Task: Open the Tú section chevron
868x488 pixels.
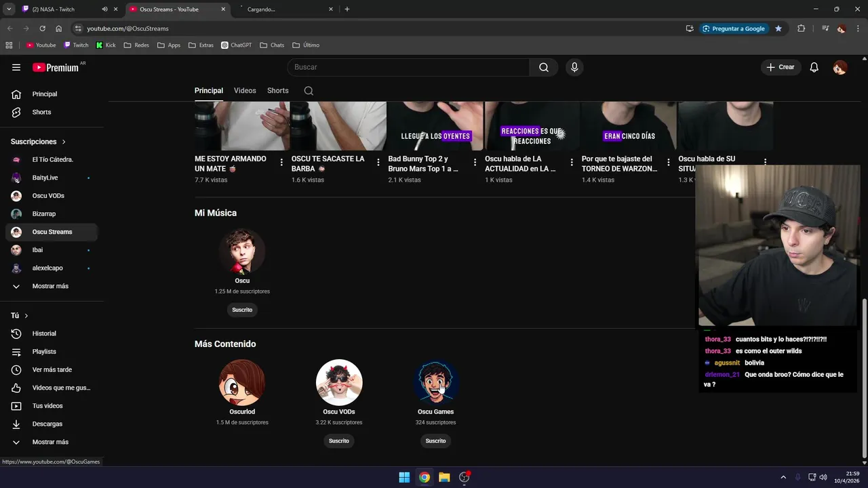Action: pos(26,316)
